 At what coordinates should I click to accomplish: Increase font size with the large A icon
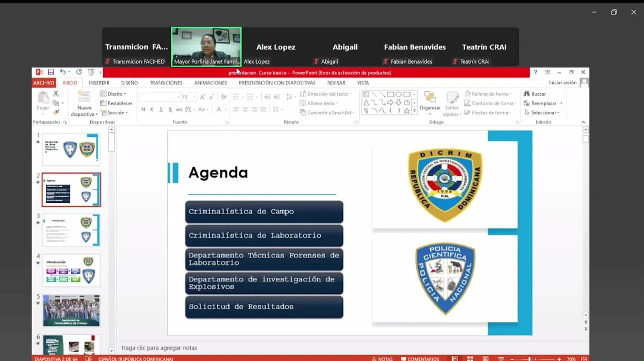point(202,97)
